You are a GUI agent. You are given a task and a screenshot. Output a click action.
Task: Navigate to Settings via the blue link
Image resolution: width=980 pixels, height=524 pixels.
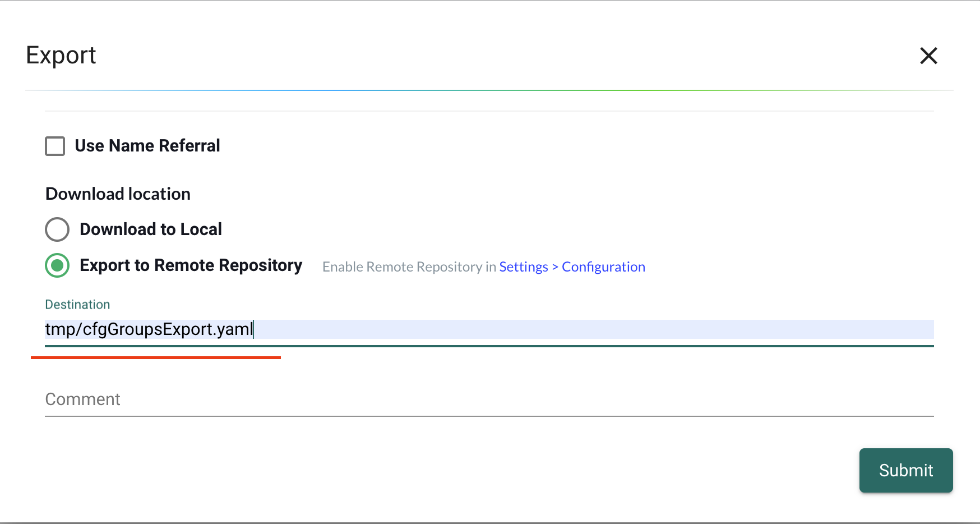click(523, 266)
